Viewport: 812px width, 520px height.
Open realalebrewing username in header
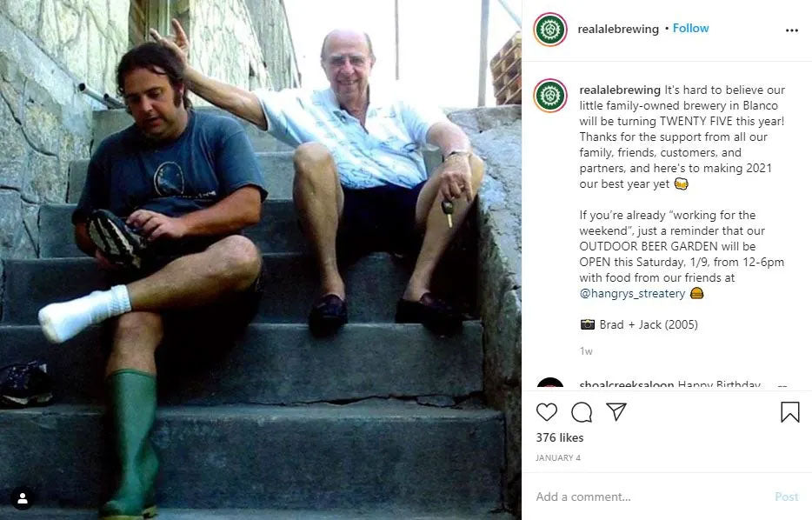coord(618,29)
